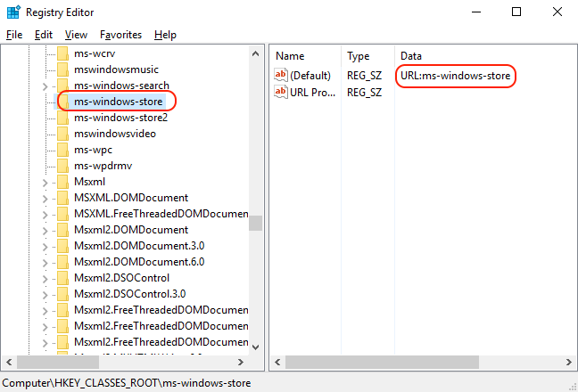
Task: Click the tree pane scroll up arrow
Action: [255, 53]
